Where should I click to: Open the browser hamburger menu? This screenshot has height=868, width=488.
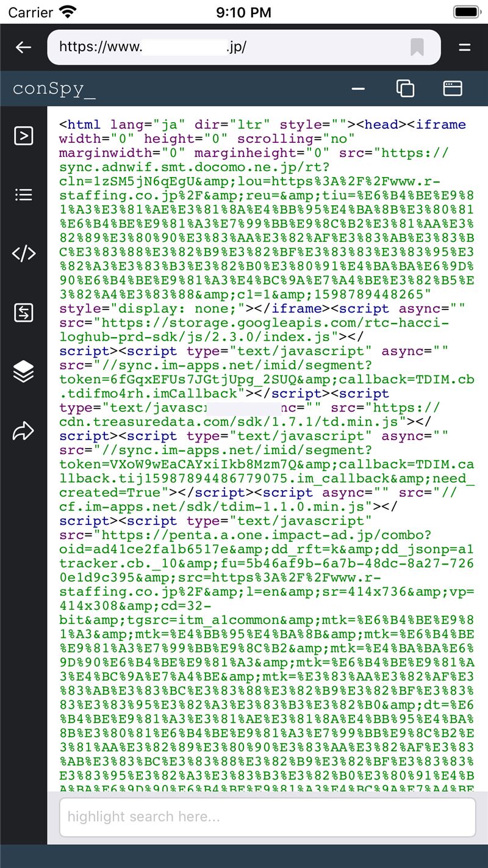[x=465, y=48]
